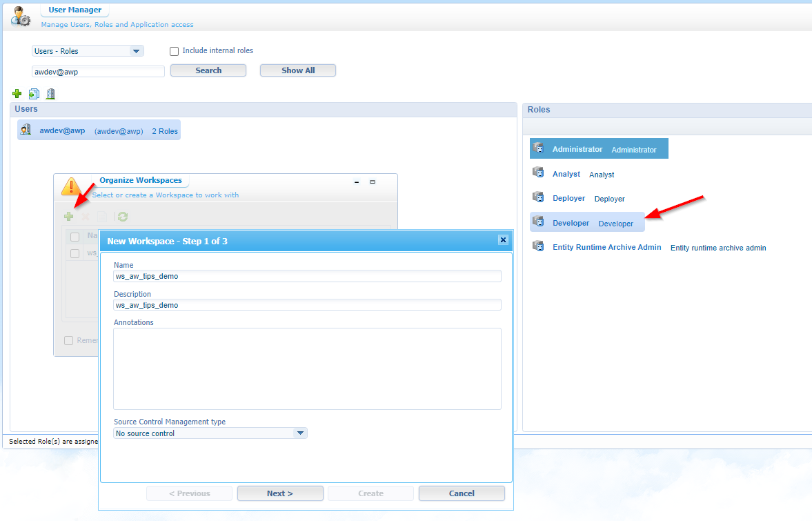Toggle the workspace list header checkbox
This screenshot has width=812, height=521.
pos(75,237)
